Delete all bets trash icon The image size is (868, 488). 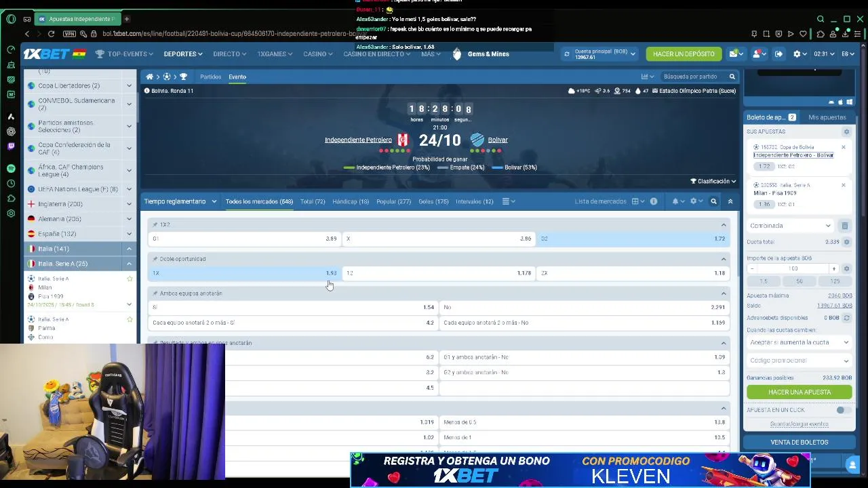(845, 226)
